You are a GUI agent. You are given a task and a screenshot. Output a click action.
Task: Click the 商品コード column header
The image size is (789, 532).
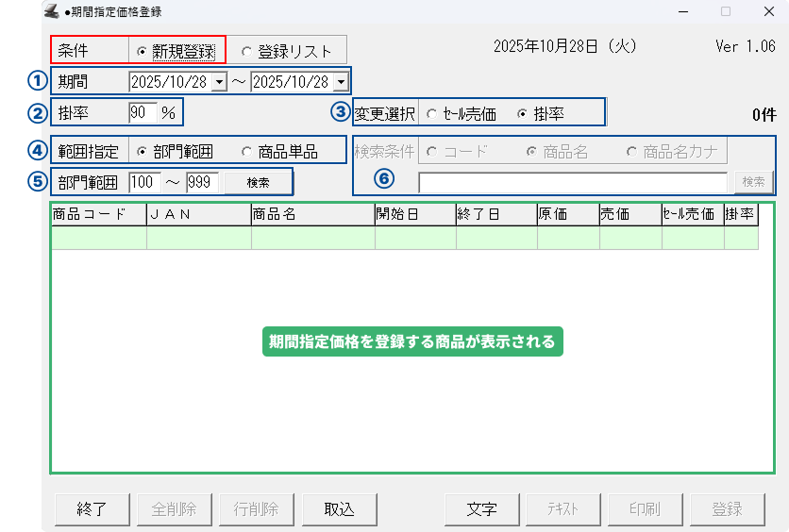tap(98, 214)
